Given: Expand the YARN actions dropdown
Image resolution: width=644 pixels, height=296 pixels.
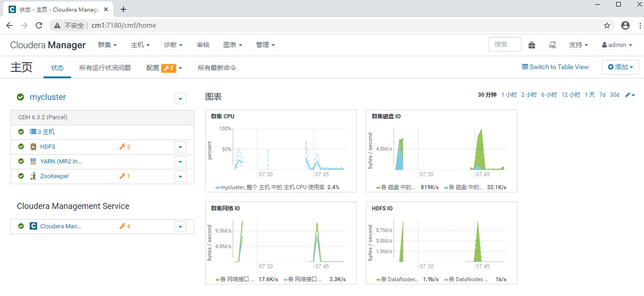Looking at the screenshot, I should click(180, 162).
